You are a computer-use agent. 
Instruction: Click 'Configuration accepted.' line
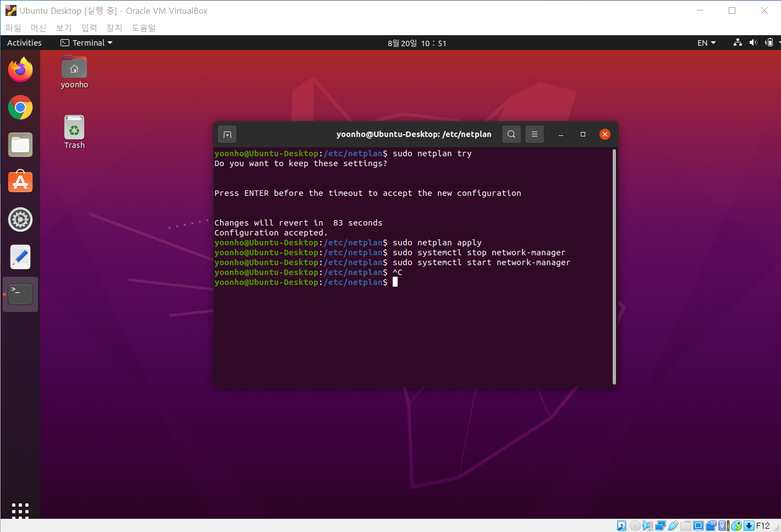pyautogui.click(x=271, y=233)
